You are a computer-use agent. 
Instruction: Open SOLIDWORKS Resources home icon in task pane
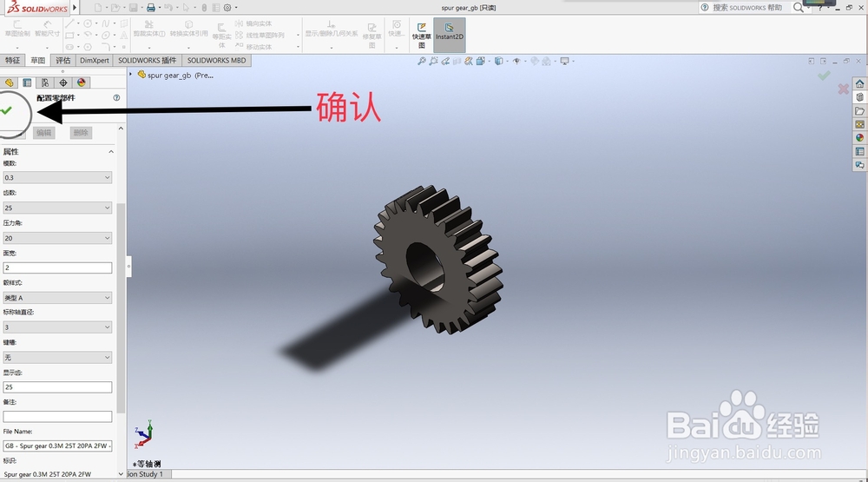(x=859, y=83)
